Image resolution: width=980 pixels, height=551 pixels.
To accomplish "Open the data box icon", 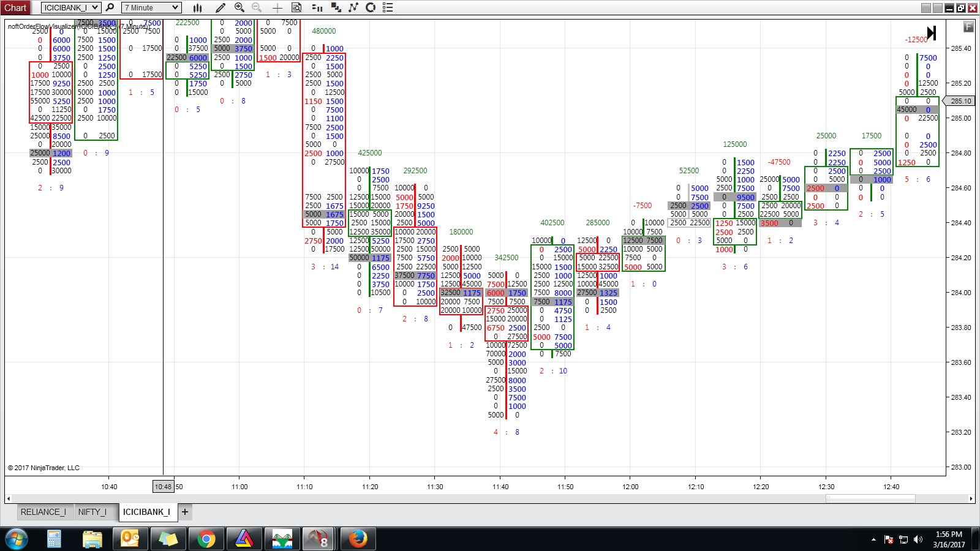I will tap(296, 7).
